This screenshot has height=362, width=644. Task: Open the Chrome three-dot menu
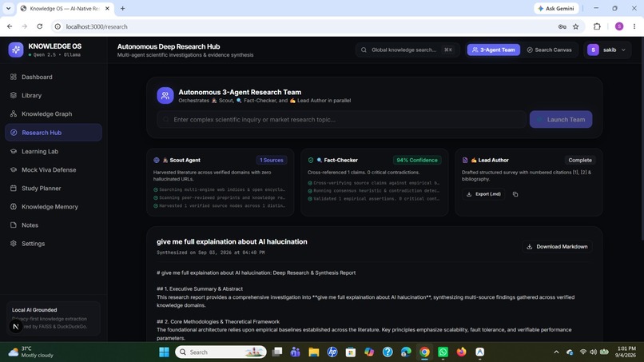point(634,26)
